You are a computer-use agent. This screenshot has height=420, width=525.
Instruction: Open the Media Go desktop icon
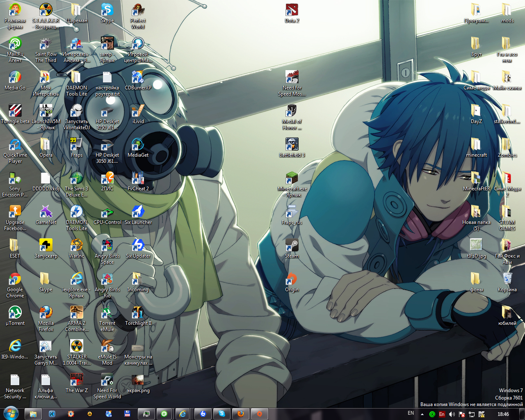coord(15,80)
